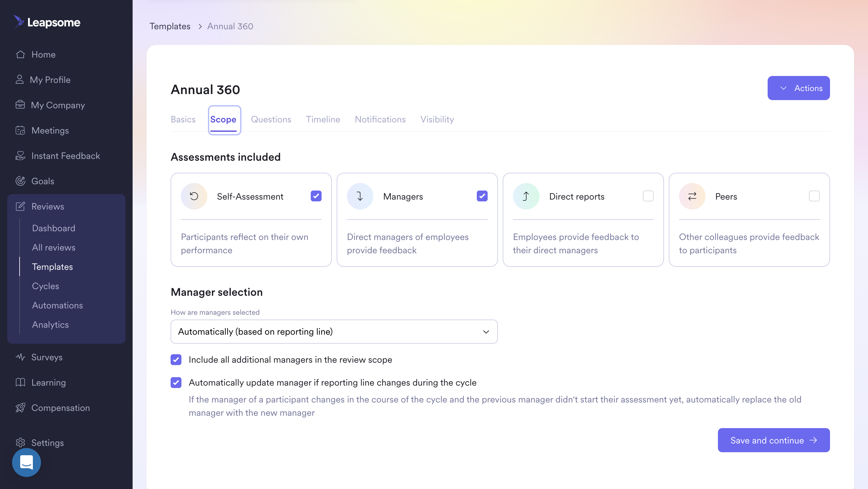The image size is (868, 489).
Task: Open All reviews submenu item
Action: pos(54,248)
